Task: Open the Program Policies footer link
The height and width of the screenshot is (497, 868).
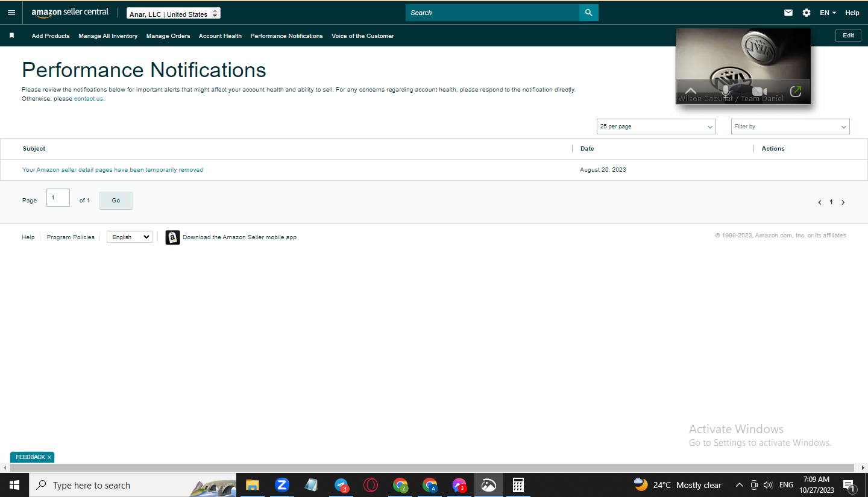Action: point(71,237)
